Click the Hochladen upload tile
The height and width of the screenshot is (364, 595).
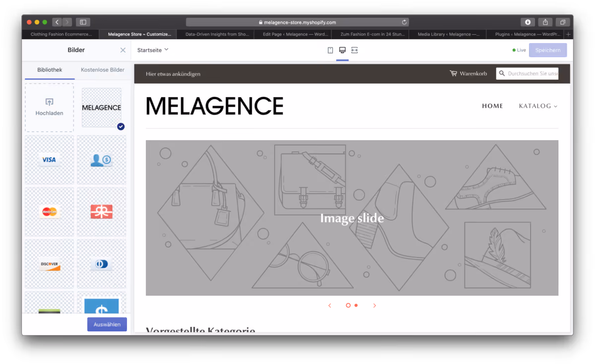pyautogui.click(x=50, y=107)
